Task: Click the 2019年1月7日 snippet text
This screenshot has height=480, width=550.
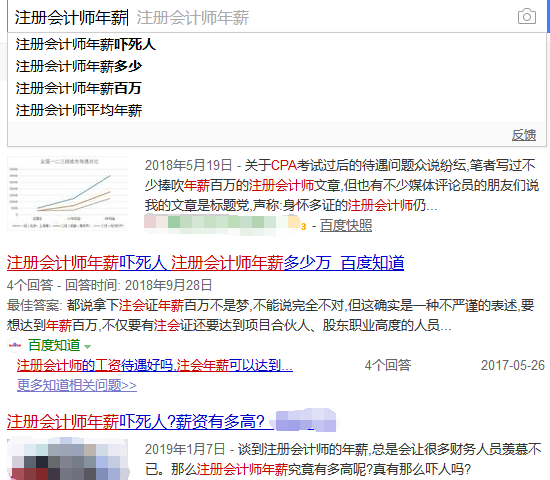Action: point(343,459)
